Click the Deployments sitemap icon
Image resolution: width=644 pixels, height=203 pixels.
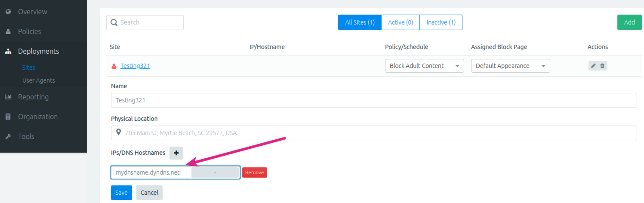8,51
